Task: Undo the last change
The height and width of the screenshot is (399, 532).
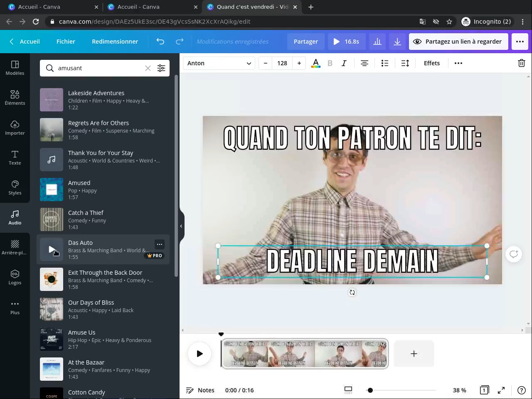Action: point(160,42)
